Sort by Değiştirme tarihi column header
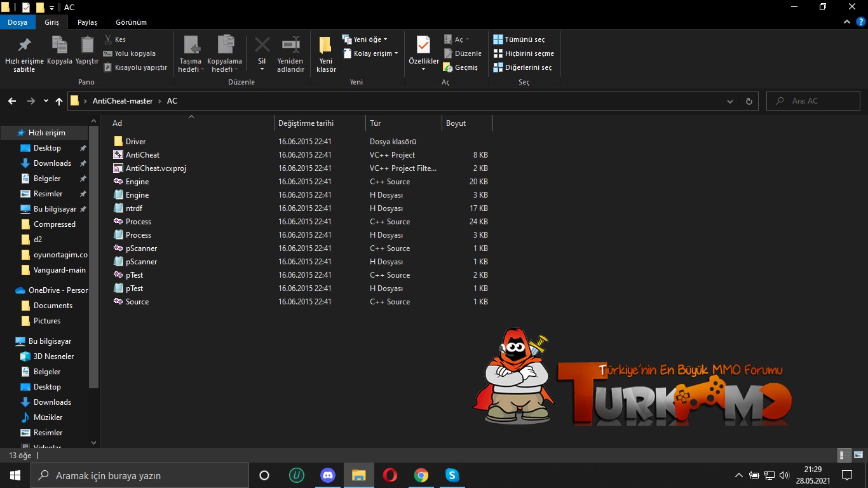This screenshot has width=868, height=488. click(x=320, y=123)
